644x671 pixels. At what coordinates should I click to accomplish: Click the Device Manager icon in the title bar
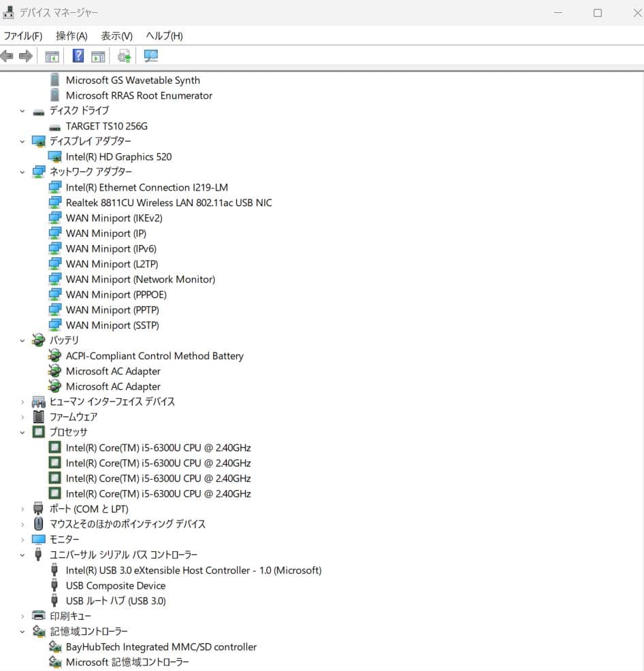tap(10, 12)
